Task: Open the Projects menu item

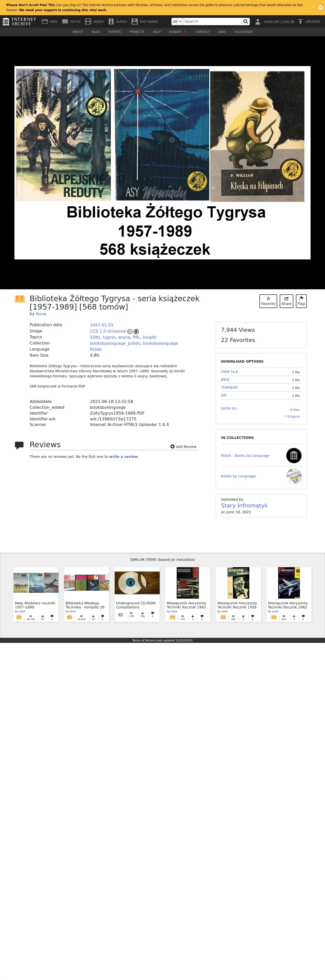Action: pos(137,32)
